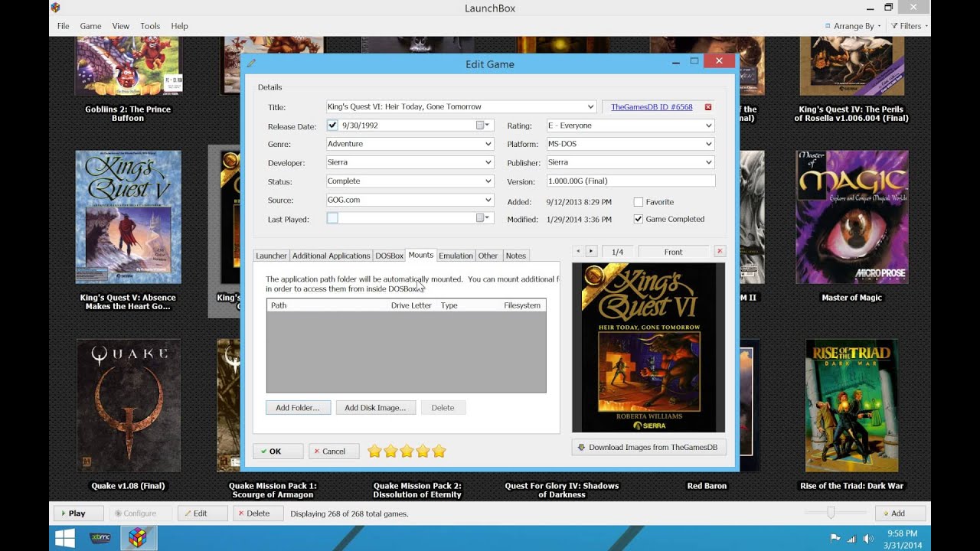Expand the Status dropdown
The height and width of the screenshot is (551, 980).
[488, 181]
